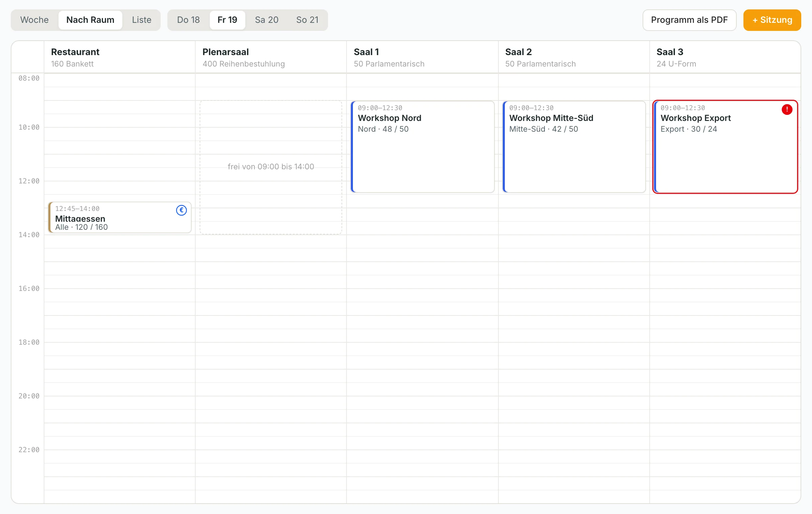
Task: Open the Workshop Nord session card
Action: point(422,147)
